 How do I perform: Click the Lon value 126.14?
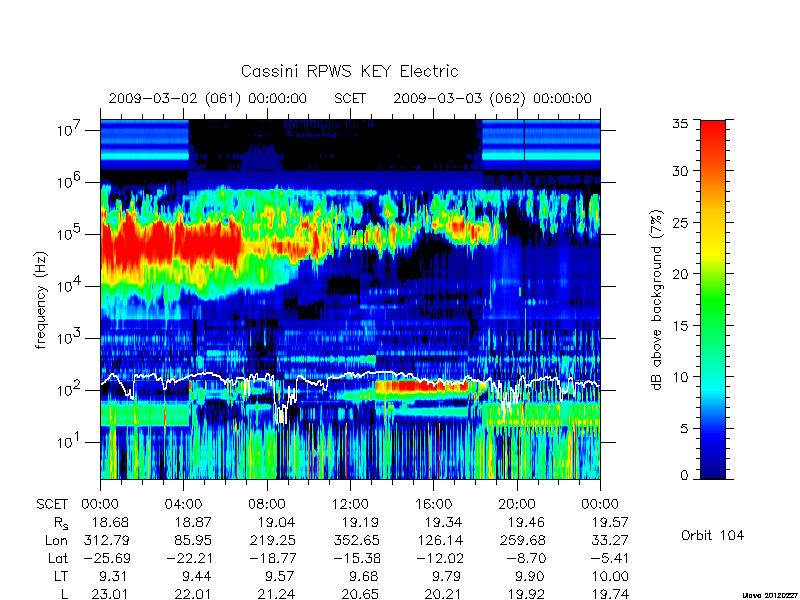point(439,540)
